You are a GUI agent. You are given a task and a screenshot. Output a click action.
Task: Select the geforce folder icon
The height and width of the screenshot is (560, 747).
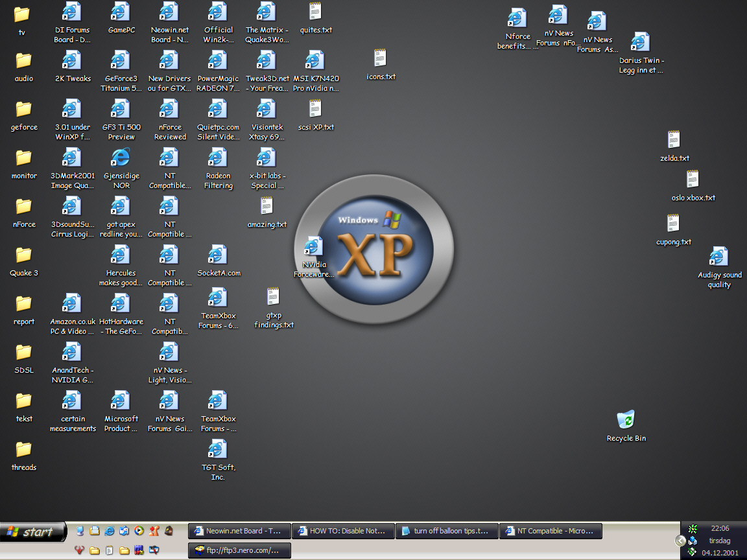(24, 116)
